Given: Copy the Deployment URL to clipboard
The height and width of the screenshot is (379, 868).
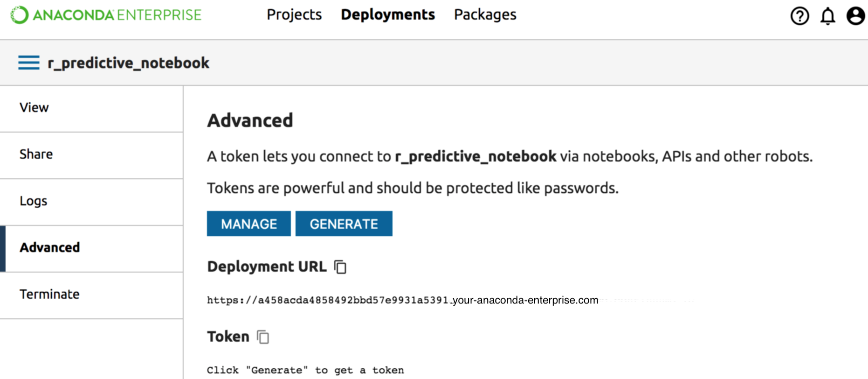Looking at the screenshot, I should pos(340,267).
